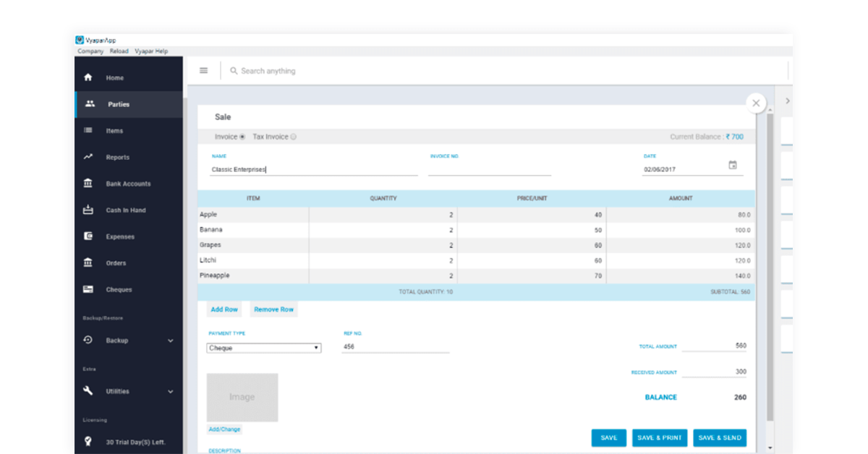Open the Company menu
Screen dimensions: 868x454
pos(90,51)
